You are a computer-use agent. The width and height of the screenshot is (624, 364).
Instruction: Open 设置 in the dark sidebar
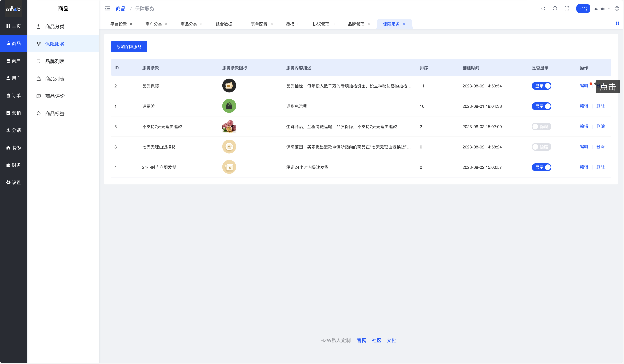tap(13, 182)
